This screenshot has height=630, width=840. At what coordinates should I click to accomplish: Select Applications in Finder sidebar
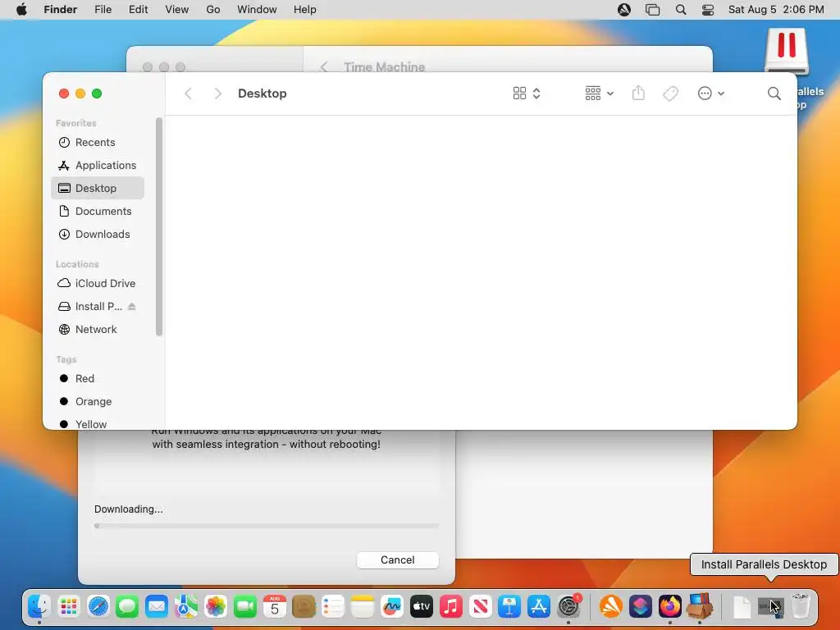click(98, 165)
